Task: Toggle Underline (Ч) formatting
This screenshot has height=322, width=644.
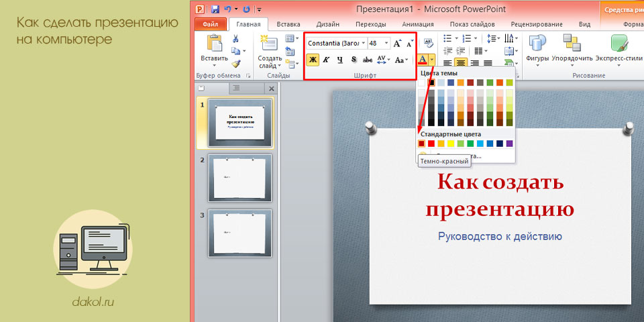Action: [339, 60]
